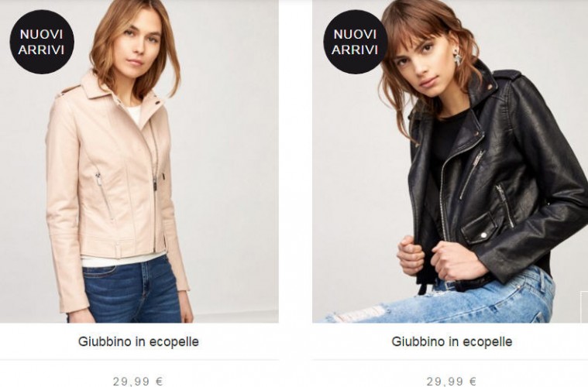This screenshot has width=588, height=387.
Task: Click the left NUOVI ARRIVI badge
Action: point(42,42)
